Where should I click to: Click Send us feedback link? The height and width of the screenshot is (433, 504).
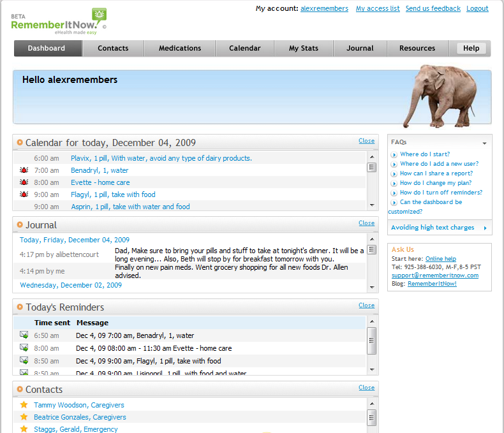click(433, 9)
